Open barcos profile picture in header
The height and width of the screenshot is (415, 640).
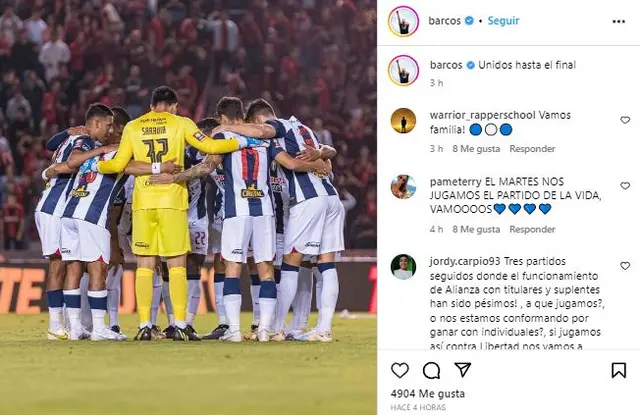pos(403,21)
